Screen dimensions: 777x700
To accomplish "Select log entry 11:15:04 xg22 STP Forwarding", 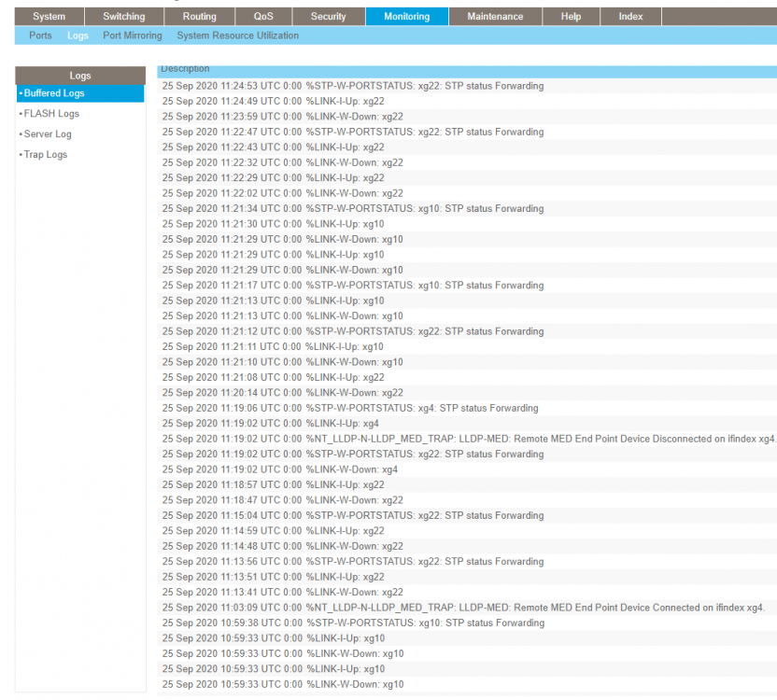I will (467, 516).
